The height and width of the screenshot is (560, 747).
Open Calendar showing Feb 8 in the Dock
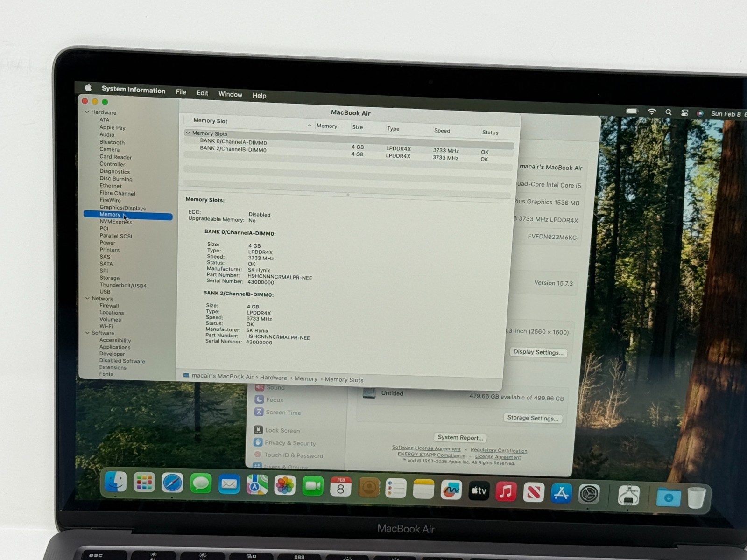pyautogui.click(x=341, y=487)
